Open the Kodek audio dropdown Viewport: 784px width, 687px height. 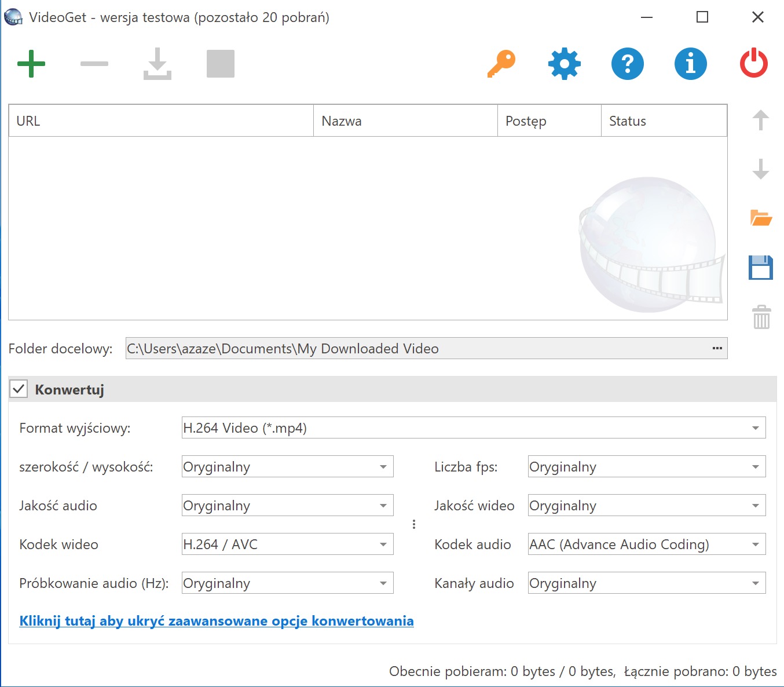(x=647, y=545)
